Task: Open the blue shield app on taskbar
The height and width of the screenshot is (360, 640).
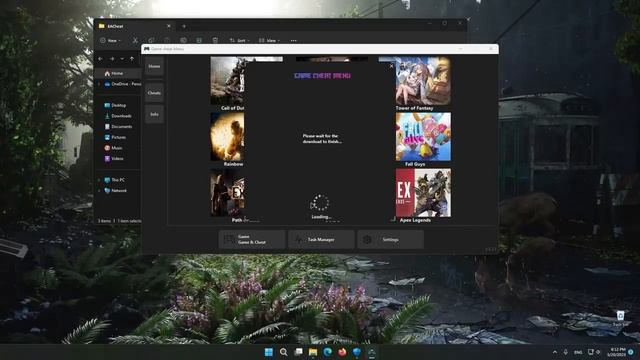Action: coord(357,352)
